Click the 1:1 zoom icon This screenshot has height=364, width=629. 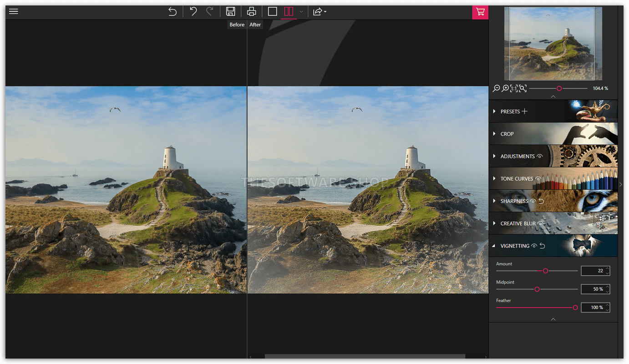pyautogui.click(x=513, y=88)
